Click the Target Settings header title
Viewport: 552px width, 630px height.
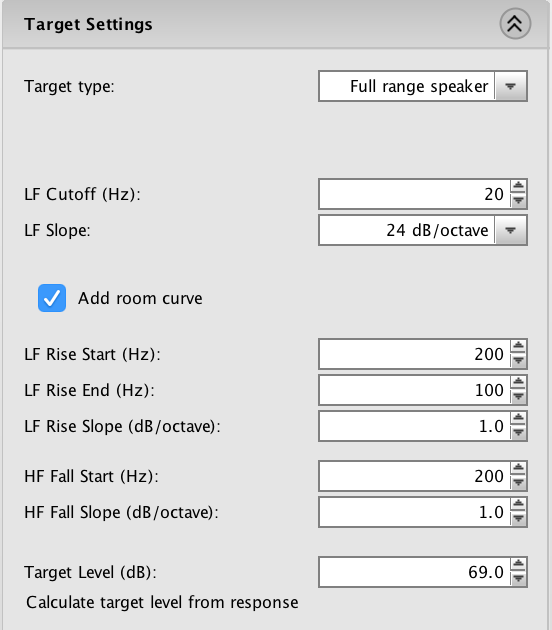88,25
